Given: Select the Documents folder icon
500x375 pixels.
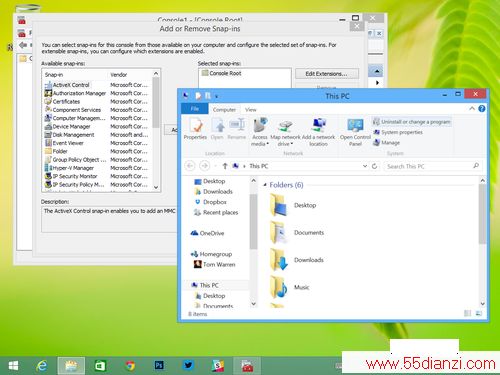Looking at the screenshot, I should (278, 232).
